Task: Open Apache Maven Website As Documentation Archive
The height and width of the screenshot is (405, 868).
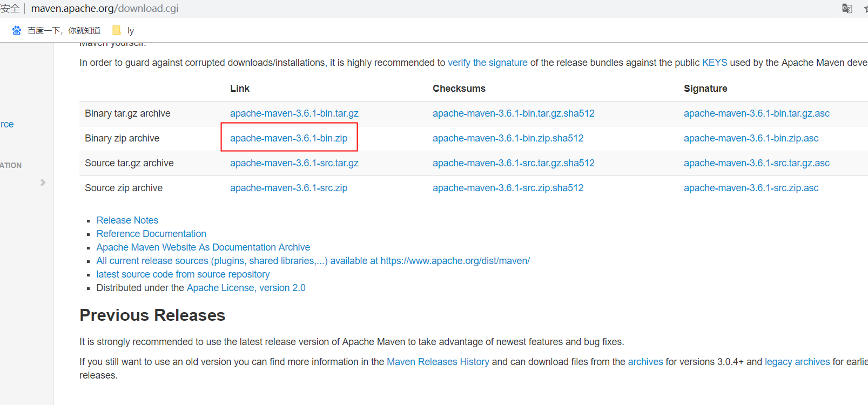Action: point(203,247)
